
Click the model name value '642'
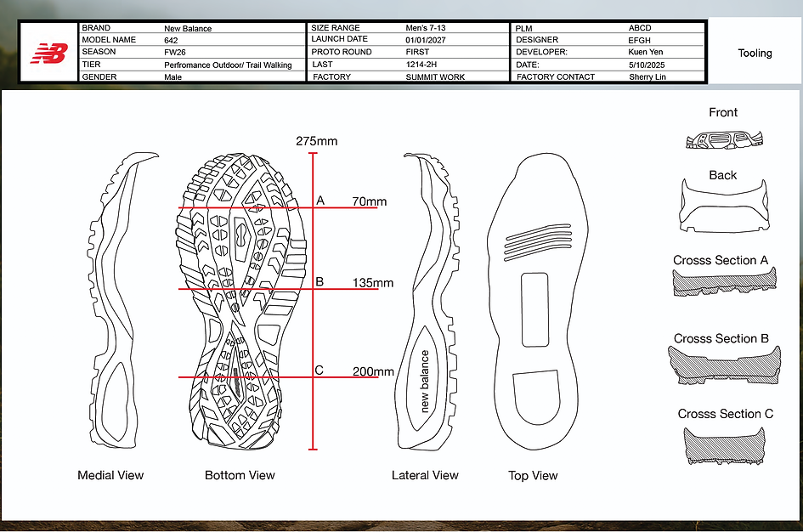(x=171, y=41)
